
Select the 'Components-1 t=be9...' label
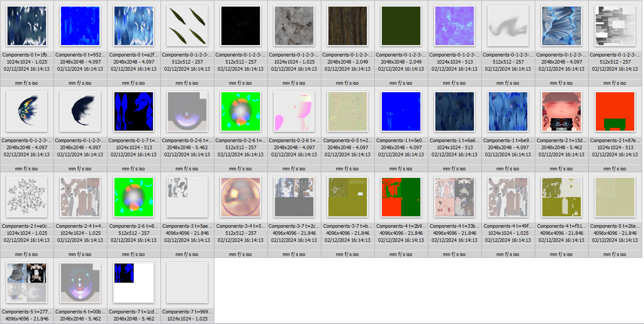point(508,140)
